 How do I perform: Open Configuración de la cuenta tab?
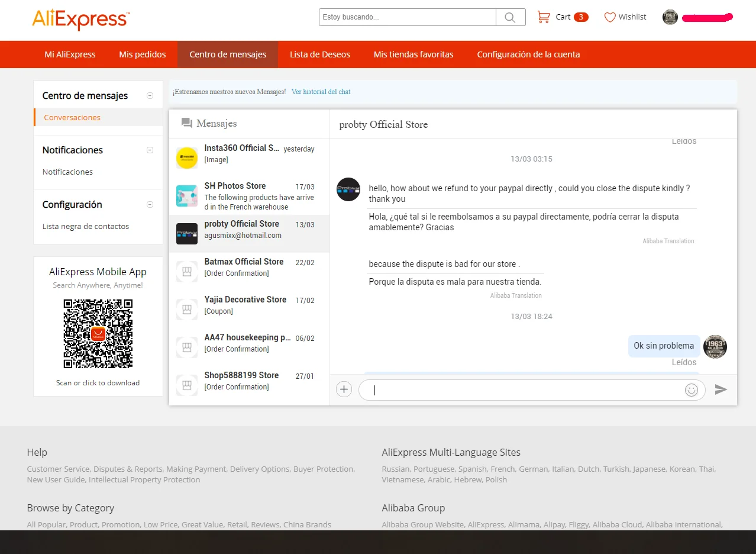click(528, 54)
